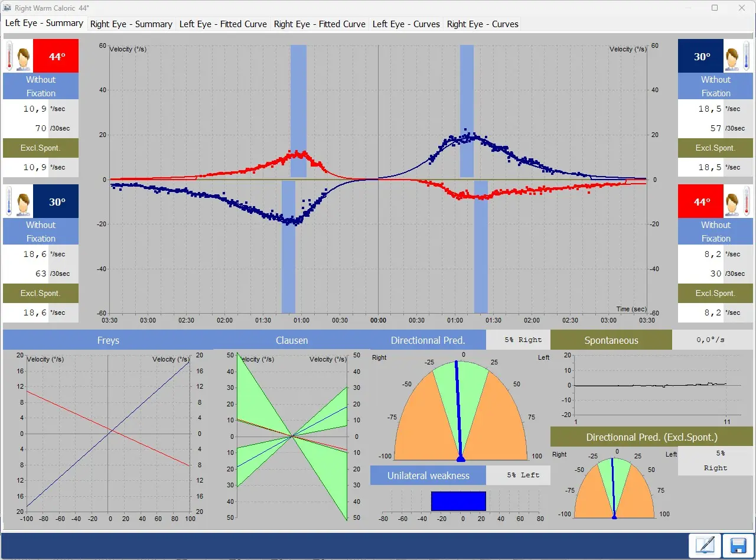Go to Right Eye - Curves tab

pyautogui.click(x=483, y=24)
